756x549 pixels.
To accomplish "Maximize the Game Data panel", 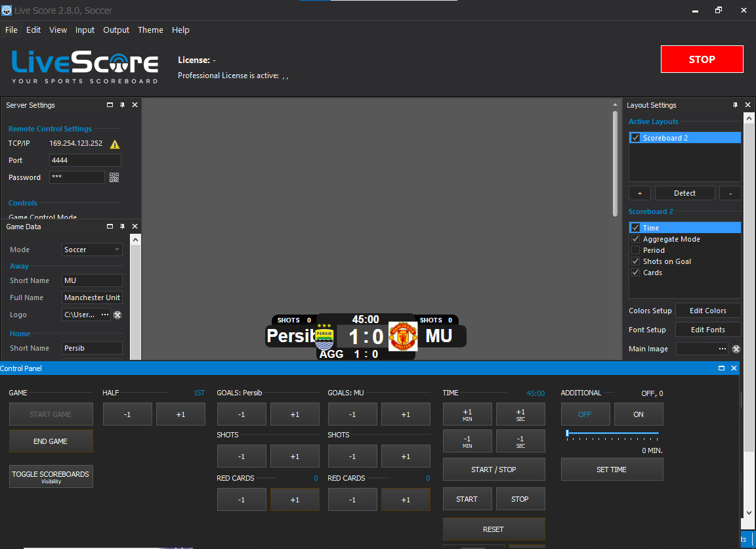I will point(110,227).
